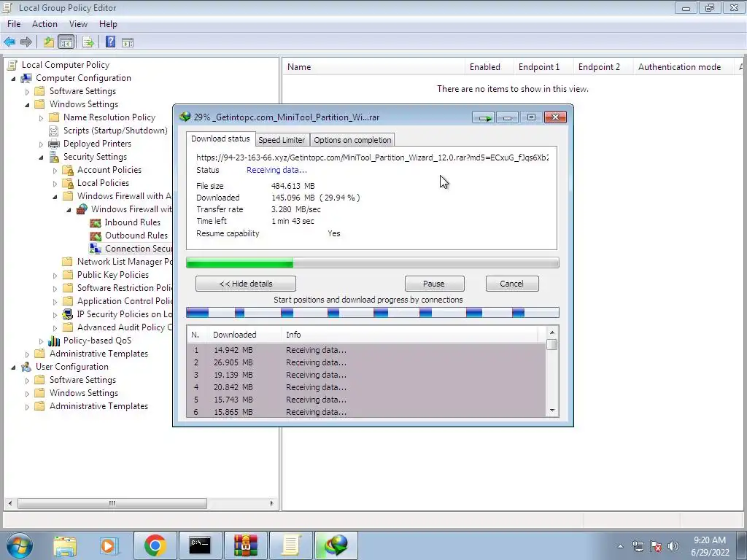Collapse Computer Configuration node
Screen dimensions: 747x560
(13, 78)
